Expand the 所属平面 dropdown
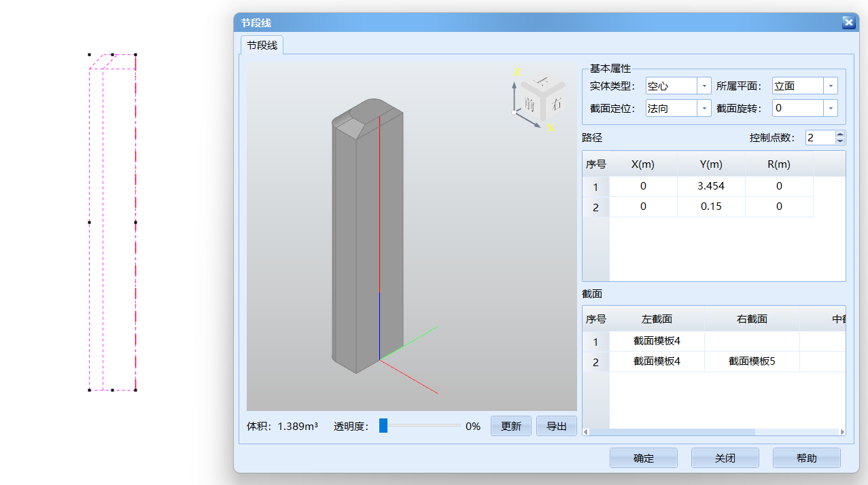Viewport: 868px width, 485px height. point(830,86)
